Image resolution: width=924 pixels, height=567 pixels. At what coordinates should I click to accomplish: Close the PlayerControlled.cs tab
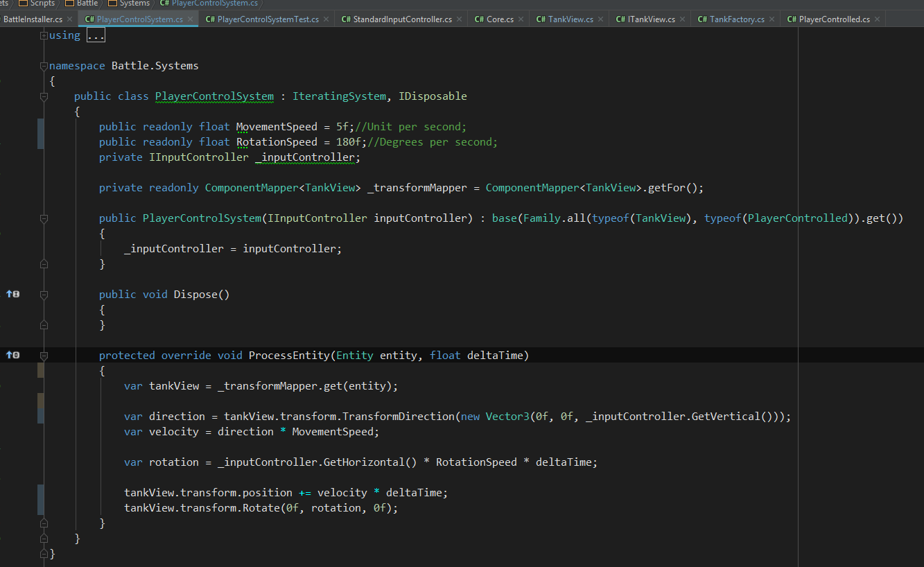[877, 19]
